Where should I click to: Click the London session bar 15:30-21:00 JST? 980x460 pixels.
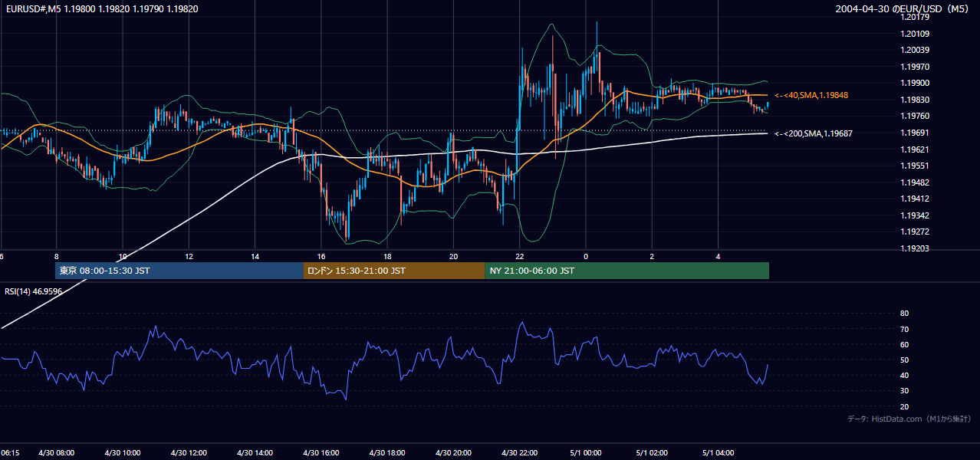394,271
